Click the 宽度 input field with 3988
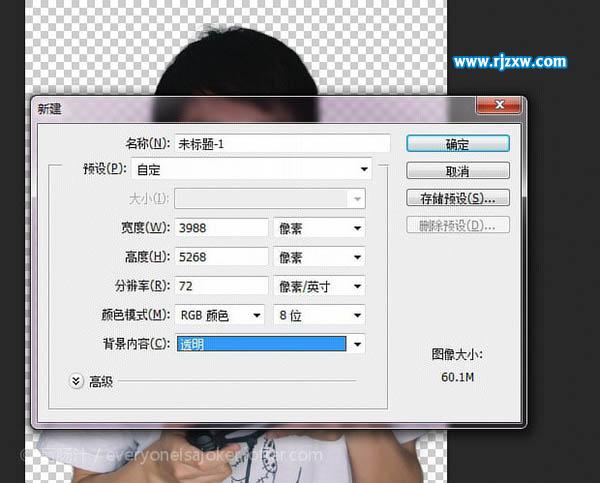The height and width of the screenshot is (483, 600). tap(221, 228)
